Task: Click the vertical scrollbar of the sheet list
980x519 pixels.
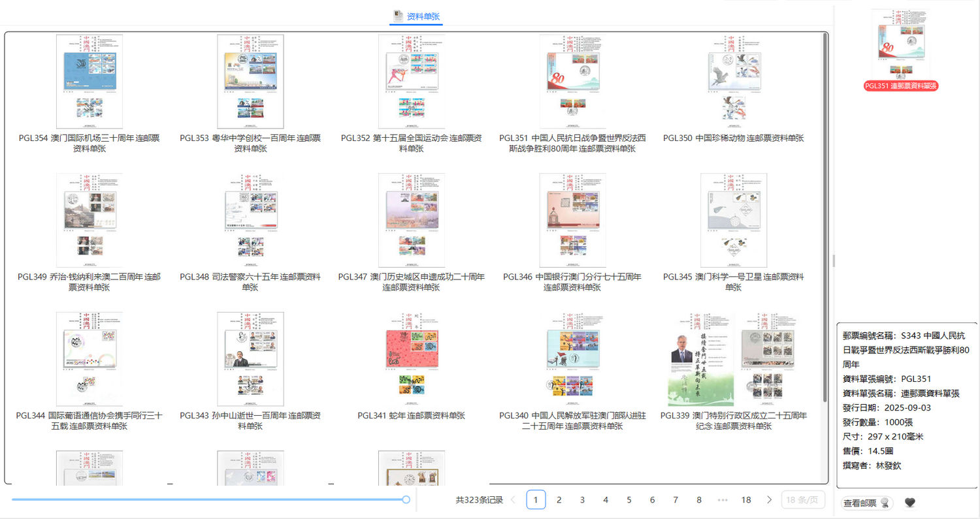Action: coord(825,196)
